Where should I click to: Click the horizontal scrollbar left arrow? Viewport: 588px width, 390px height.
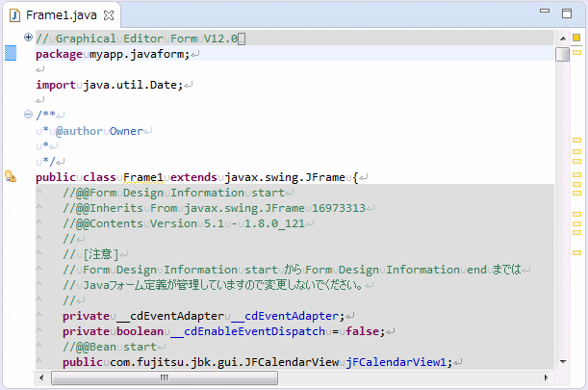coord(41,377)
